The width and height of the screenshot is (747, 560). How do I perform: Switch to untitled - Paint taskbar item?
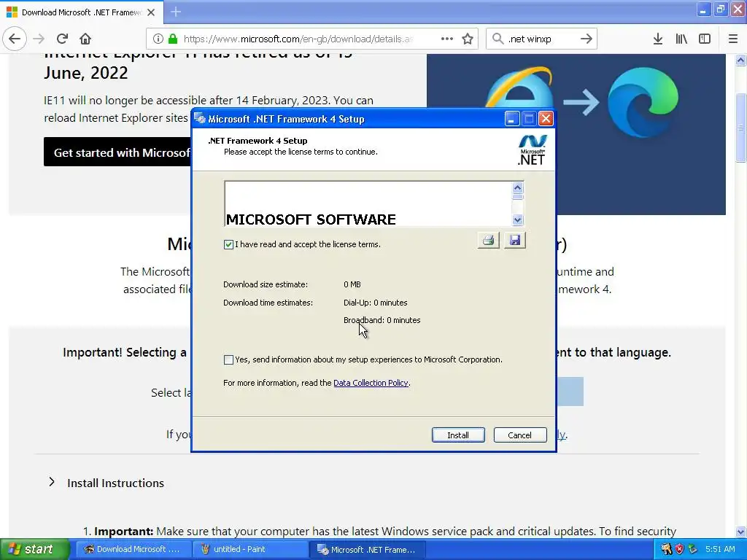(x=251, y=550)
